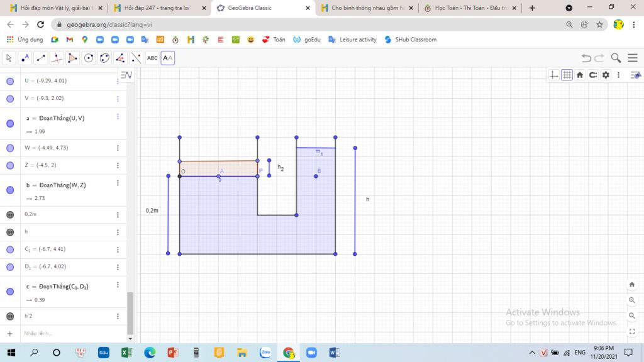Viewport: 644px width, 362px height.
Task: Open the GeoGebra hamburger main menu
Action: (633, 58)
